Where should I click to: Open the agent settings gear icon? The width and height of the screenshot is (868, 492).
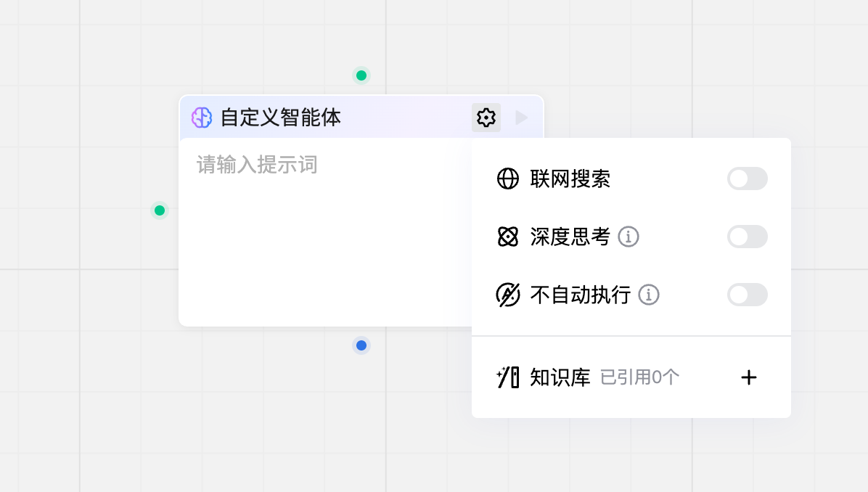click(486, 118)
